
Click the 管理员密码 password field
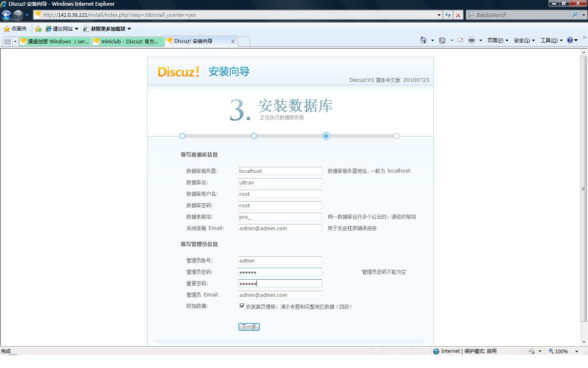point(280,272)
